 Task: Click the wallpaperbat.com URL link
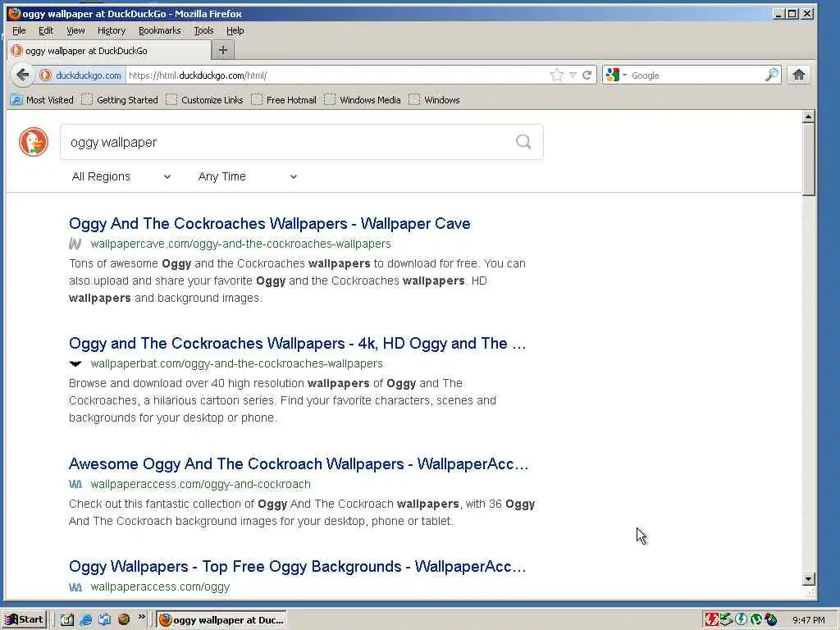236,363
